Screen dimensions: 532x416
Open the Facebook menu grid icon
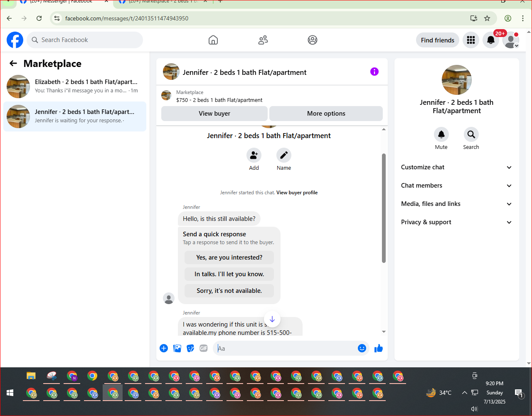click(471, 40)
